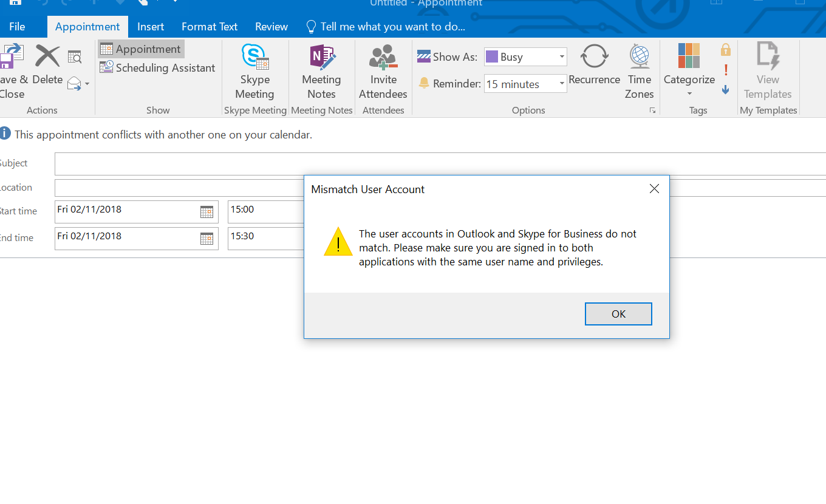The image size is (826, 504).
Task: Click the Save & Close icon
Action: (x=11, y=56)
